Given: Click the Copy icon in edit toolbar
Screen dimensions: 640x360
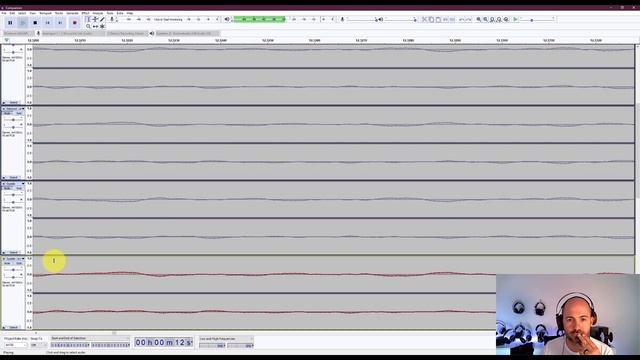Looking at the screenshot, I should (431, 19).
